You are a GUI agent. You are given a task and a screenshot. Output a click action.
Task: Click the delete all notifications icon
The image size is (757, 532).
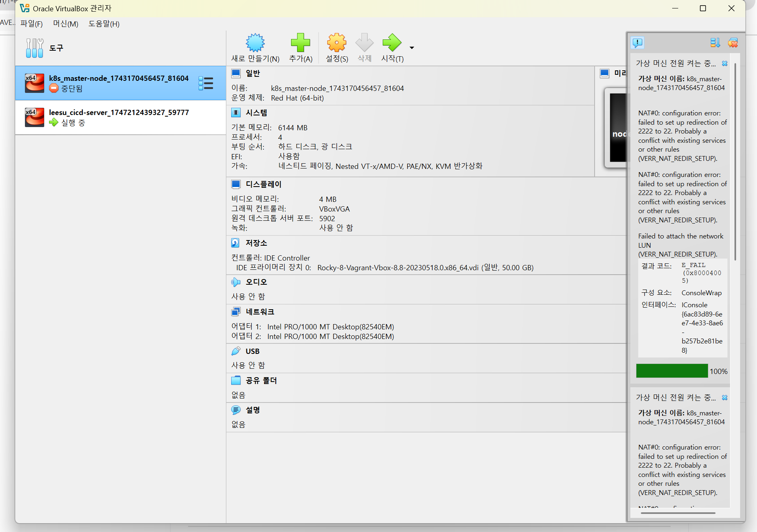coord(733,43)
